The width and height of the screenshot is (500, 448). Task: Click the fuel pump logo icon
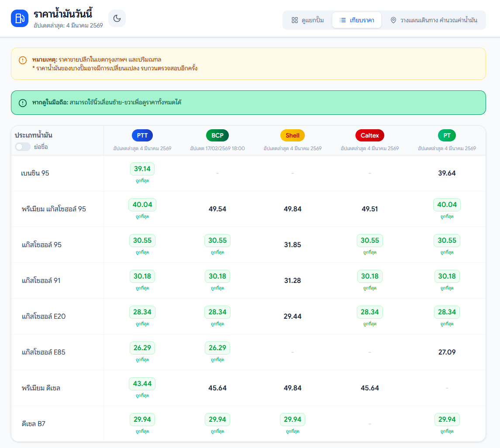[x=20, y=18]
